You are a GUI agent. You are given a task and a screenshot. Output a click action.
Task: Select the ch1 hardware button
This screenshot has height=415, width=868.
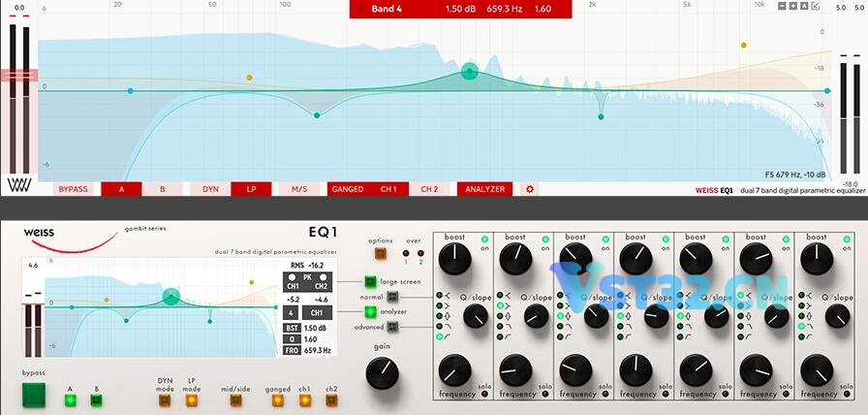tap(305, 400)
